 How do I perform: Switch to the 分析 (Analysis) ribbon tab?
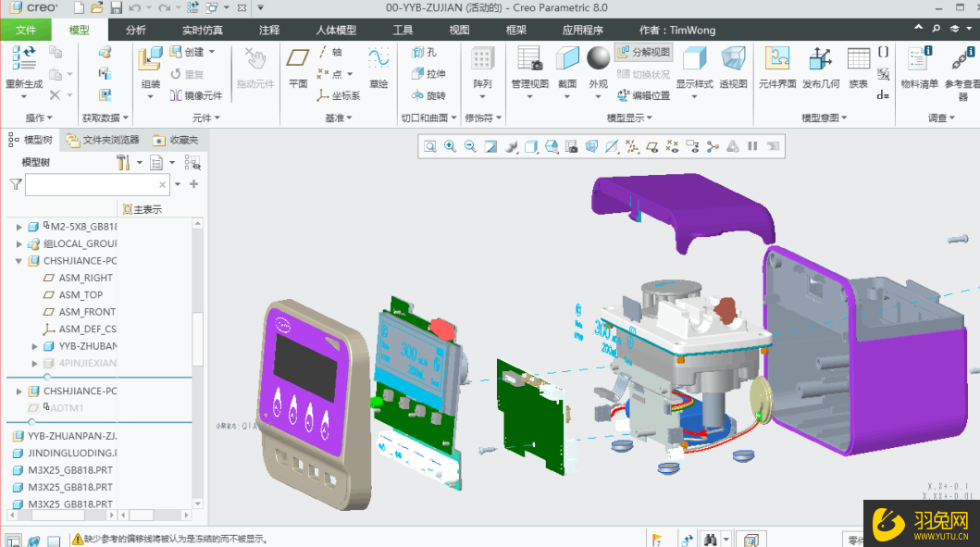click(x=136, y=31)
